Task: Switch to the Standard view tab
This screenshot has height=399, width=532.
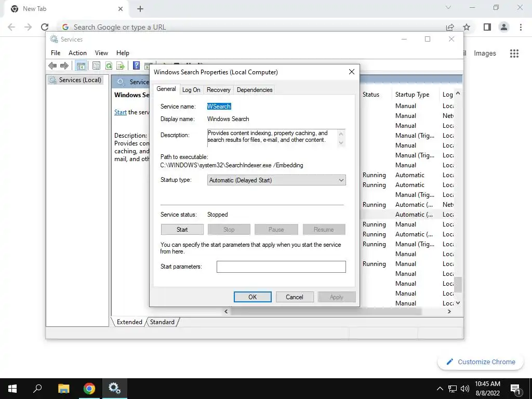Action: pyautogui.click(x=162, y=322)
